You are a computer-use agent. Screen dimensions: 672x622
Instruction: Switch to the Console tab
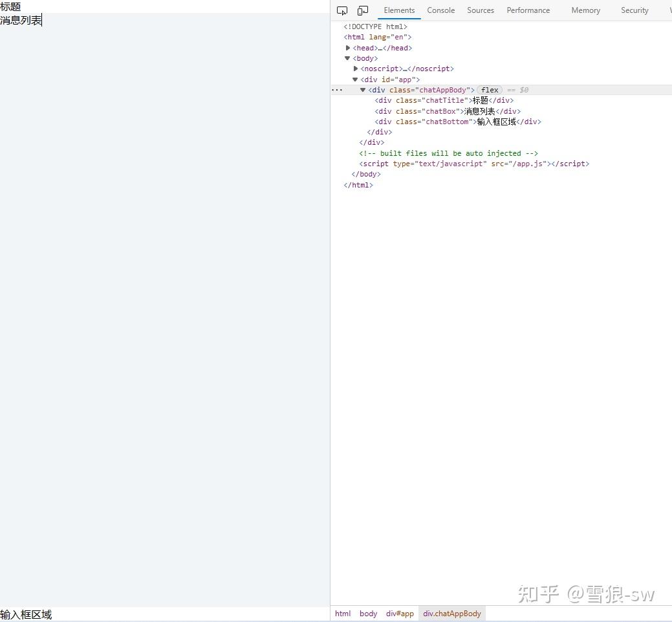tap(440, 10)
